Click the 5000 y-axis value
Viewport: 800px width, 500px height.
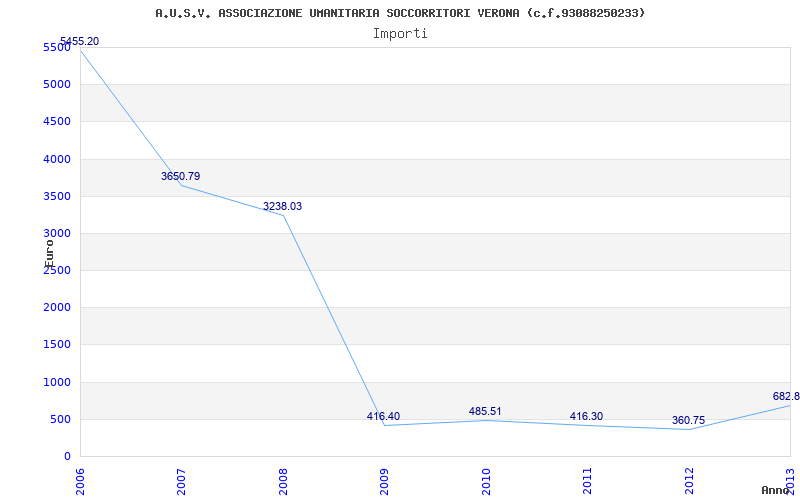click(57, 84)
